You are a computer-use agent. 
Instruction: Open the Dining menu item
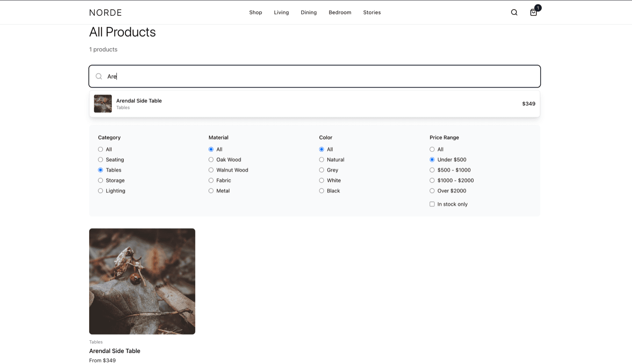(x=309, y=12)
